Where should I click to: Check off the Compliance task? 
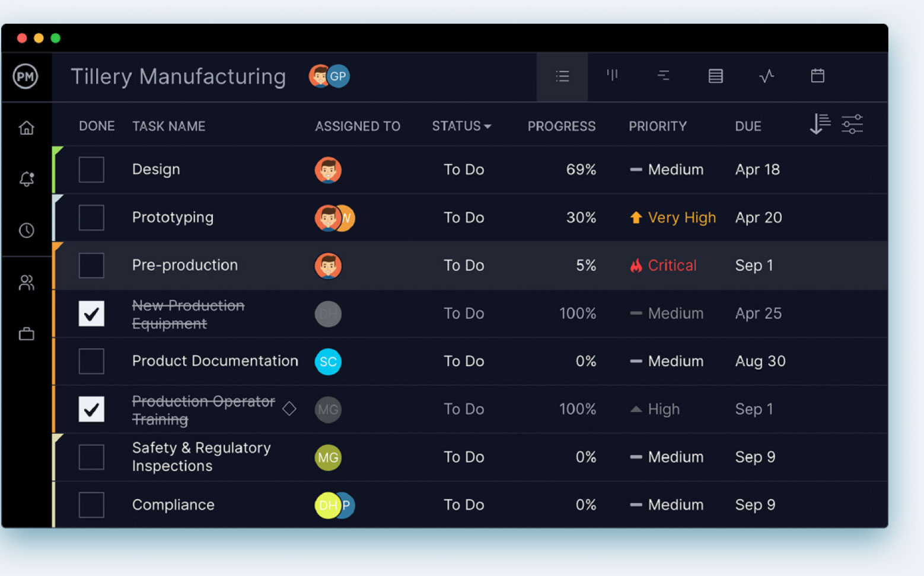tap(91, 504)
